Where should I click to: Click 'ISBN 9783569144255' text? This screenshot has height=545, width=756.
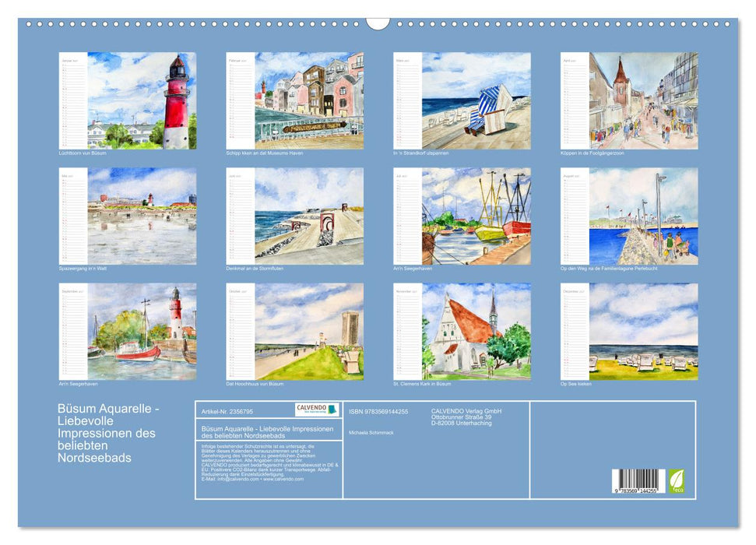coord(378,412)
